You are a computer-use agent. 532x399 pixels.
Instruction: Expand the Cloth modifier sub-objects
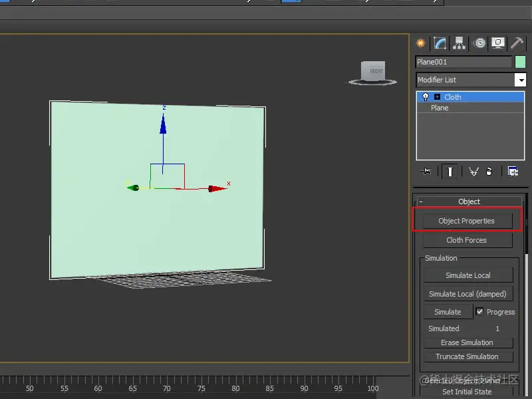pos(437,97)
